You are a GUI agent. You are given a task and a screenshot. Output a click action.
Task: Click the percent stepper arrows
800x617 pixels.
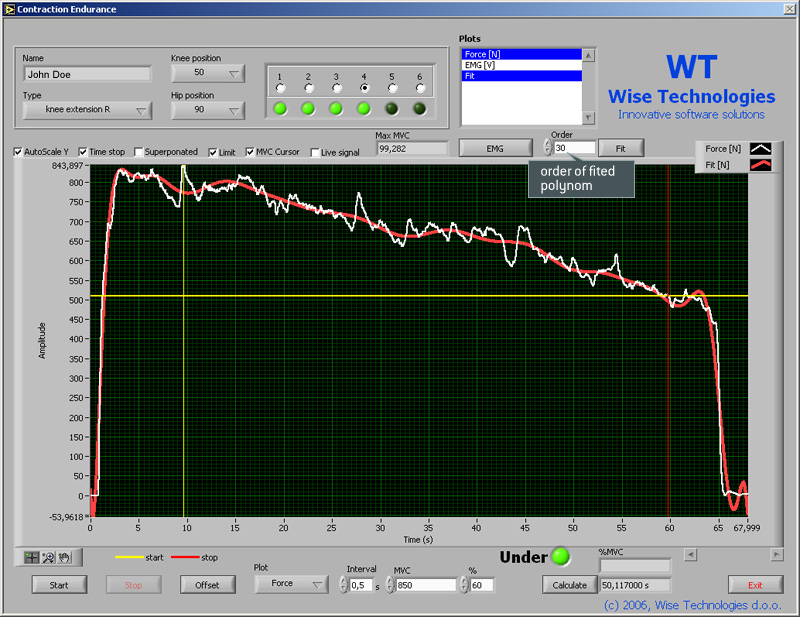[464, 585]
